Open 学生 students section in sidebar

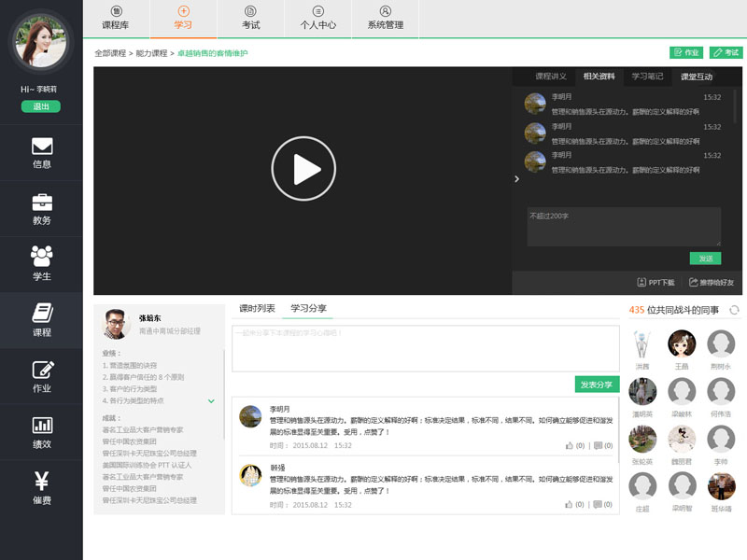41,264
